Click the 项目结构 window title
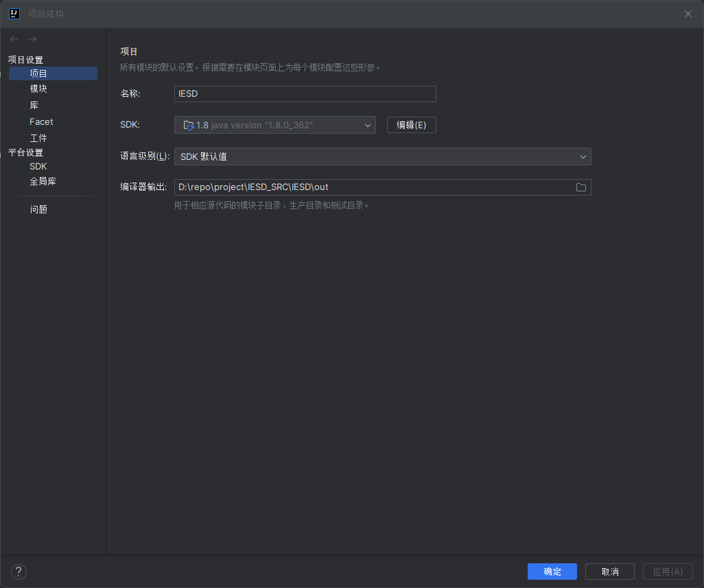Viewport: 704px width, 588px height. pos(46,14)
